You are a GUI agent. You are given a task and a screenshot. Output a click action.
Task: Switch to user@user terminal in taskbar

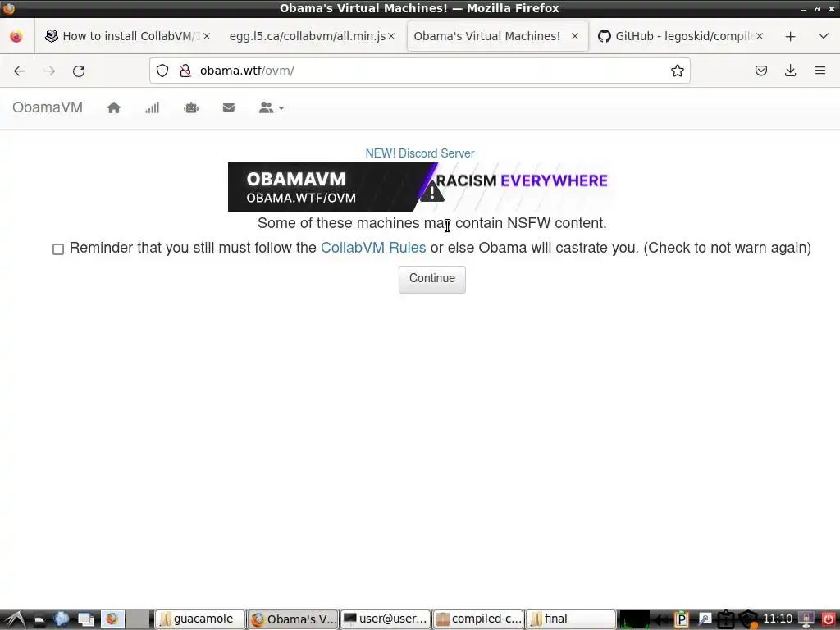point(386,619)
